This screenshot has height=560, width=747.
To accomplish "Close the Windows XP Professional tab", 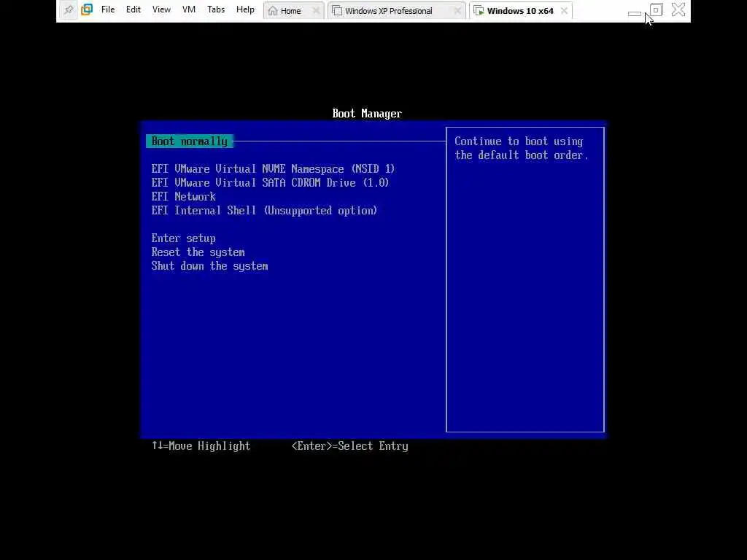I will click(x=457, y=10).
